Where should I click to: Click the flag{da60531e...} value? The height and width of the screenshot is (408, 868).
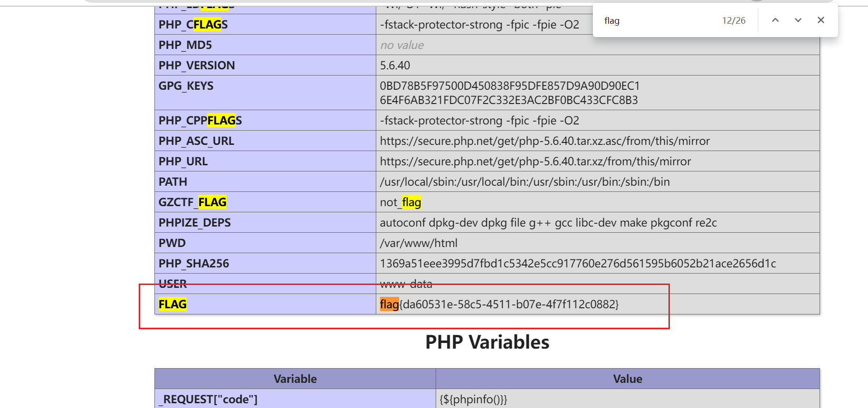point(499,304)
